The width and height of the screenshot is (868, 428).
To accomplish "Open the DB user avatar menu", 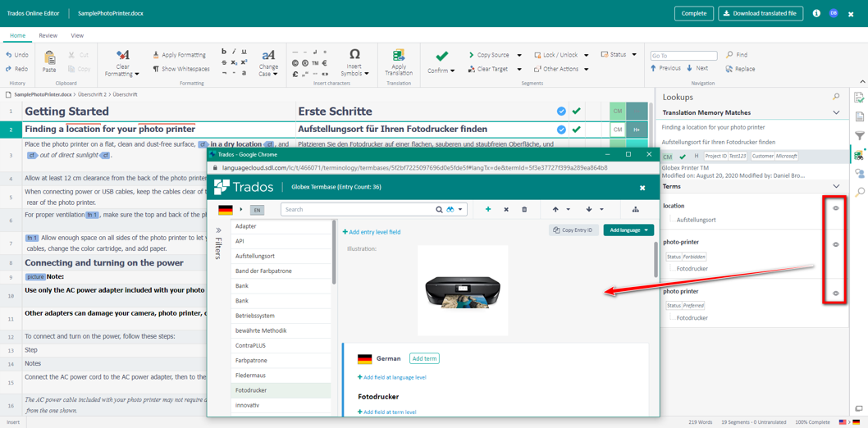I will (x=833, y=13).
